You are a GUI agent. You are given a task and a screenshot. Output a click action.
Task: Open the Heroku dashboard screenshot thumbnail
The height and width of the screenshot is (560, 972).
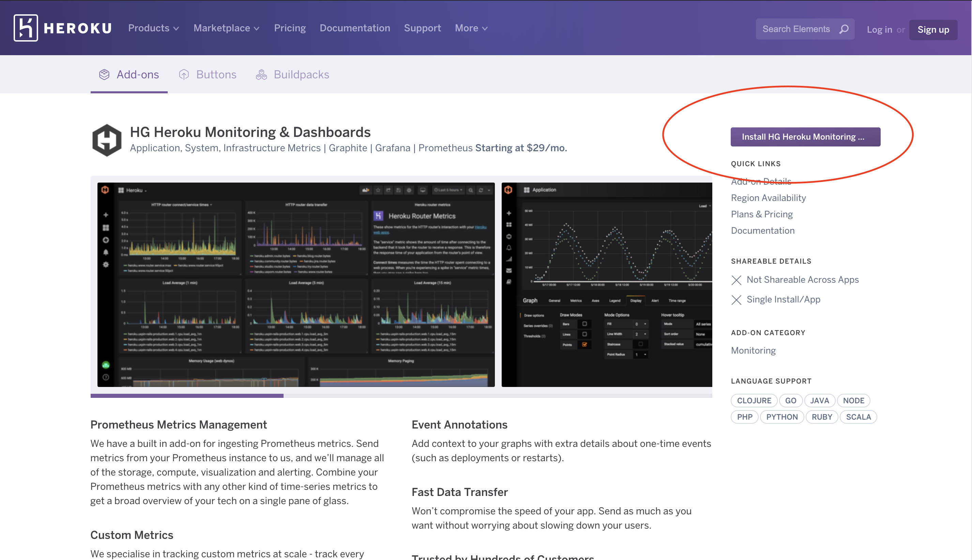point(296,285)
